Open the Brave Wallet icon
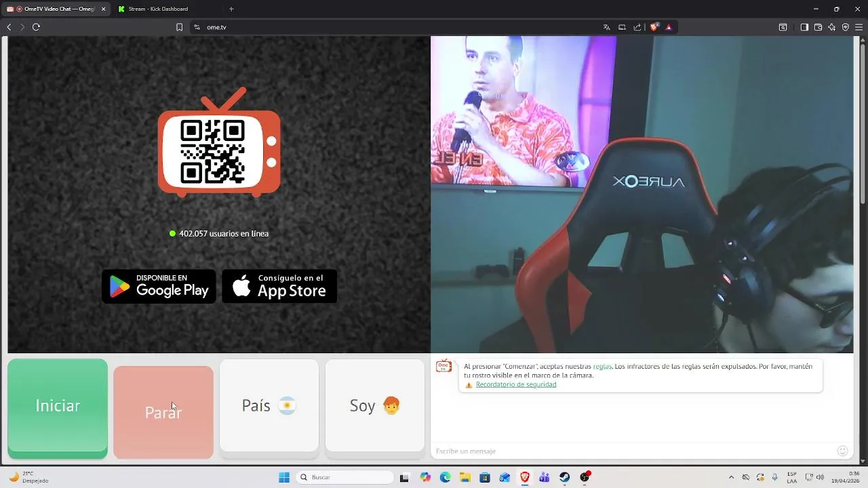 (x=818, y=27)
